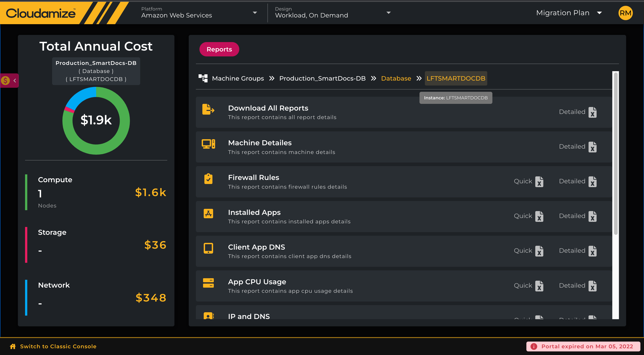Click the Machine Detailes report title

pyautogui.click(x=260, y=143)
